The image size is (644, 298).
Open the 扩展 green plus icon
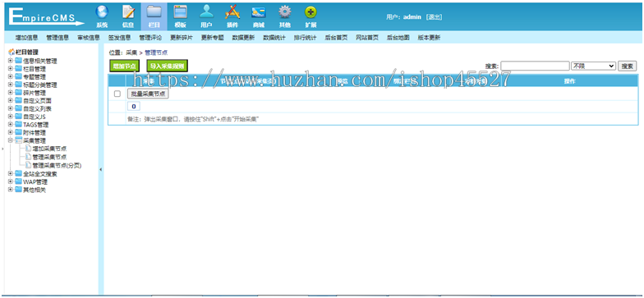(x=310, y=13)
